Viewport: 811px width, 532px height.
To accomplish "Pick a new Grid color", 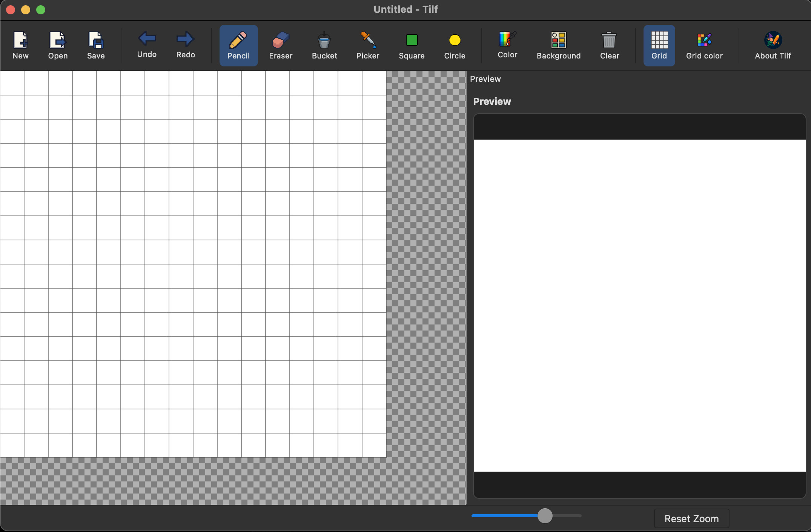I will [x=704, y=45].
